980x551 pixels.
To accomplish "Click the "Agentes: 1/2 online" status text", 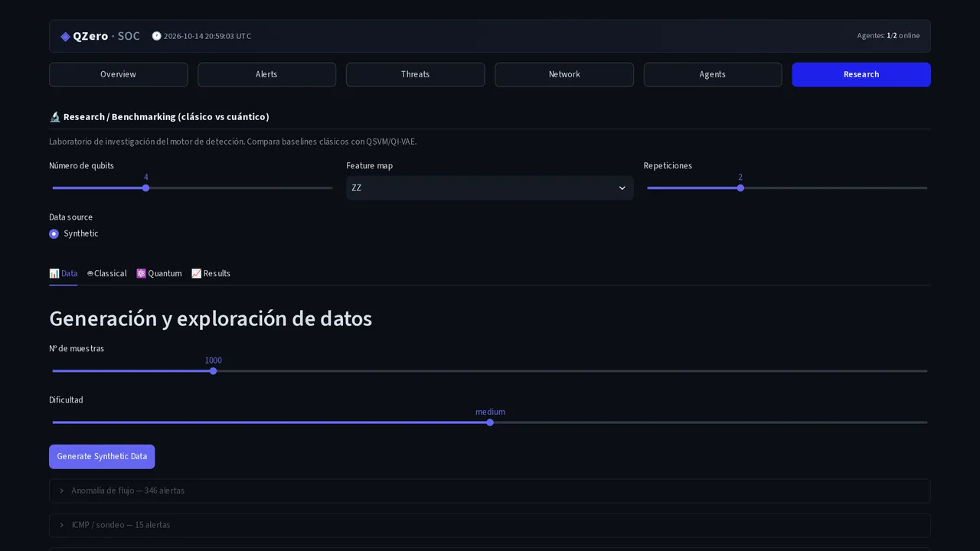I will pos(888,36).
